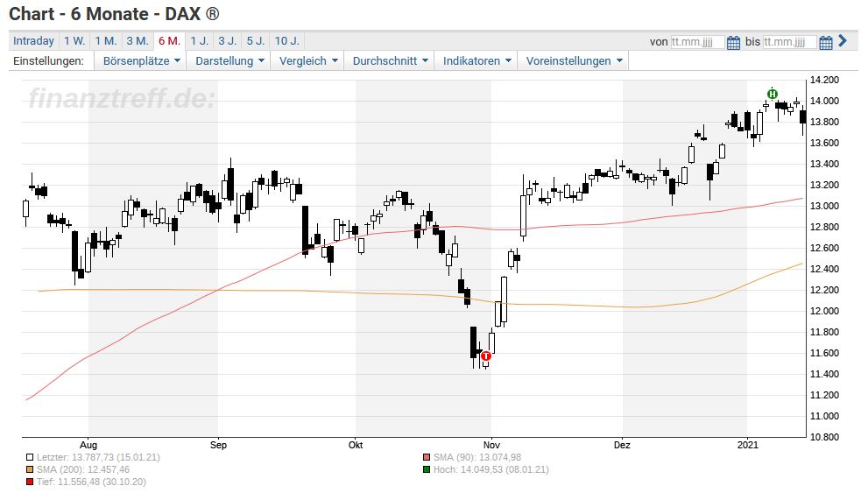Viewport: 868px width, 493px height.
Task: Click 'Hoch: 14.049,53 (08.01.21)' legend text
Action: (x=491, y=469)
